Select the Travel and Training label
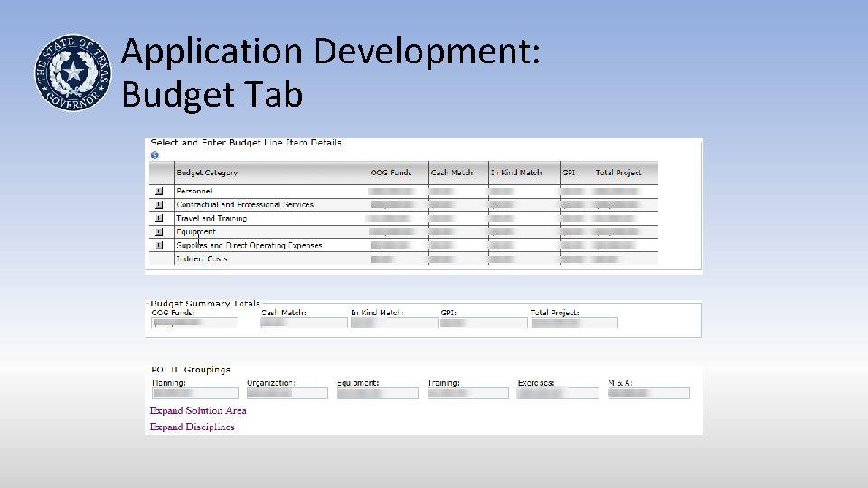The image size is (868, 488). click(212, 219)
